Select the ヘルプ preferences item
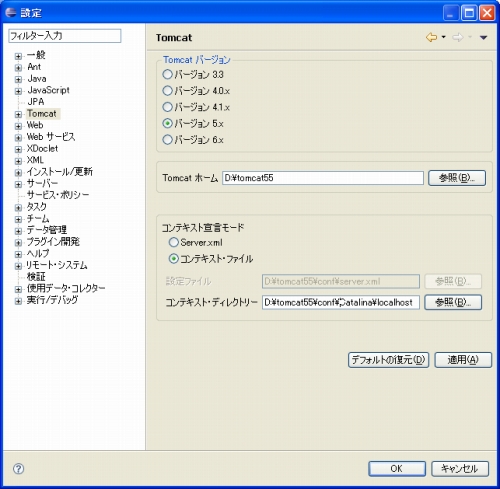Viewport: 500px width, 489px height. (x=38, y=253)
